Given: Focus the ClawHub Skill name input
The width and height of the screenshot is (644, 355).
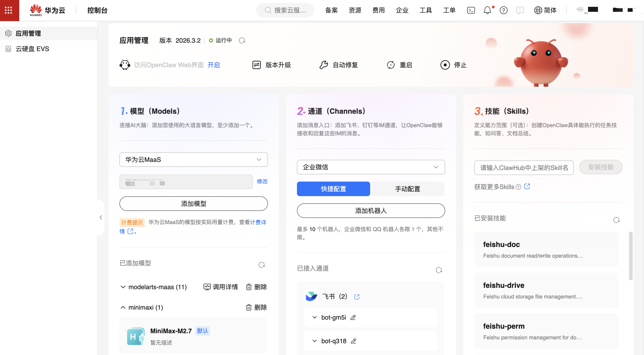Looking at the screenshot, I should pos(524,168).
